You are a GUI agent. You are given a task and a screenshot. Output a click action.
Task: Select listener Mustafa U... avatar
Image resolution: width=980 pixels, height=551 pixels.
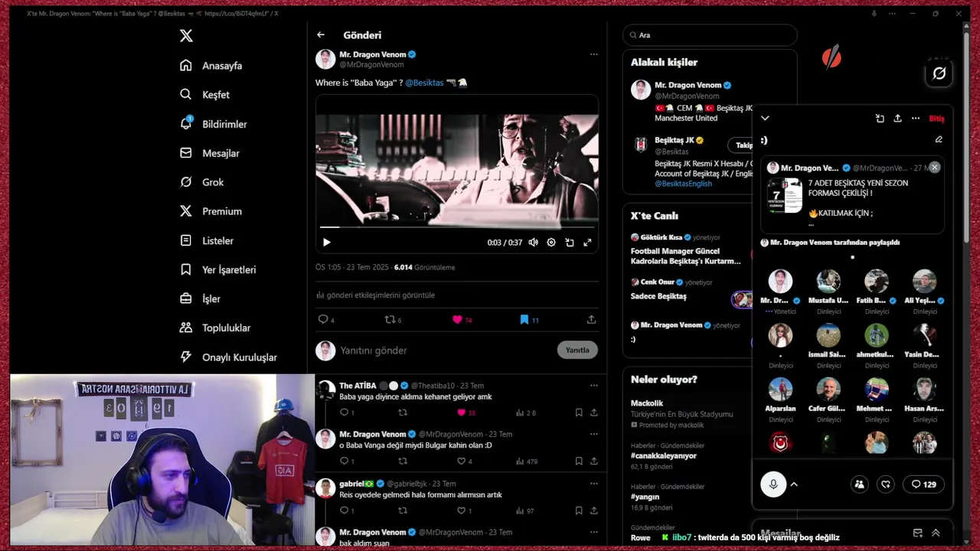828,281
